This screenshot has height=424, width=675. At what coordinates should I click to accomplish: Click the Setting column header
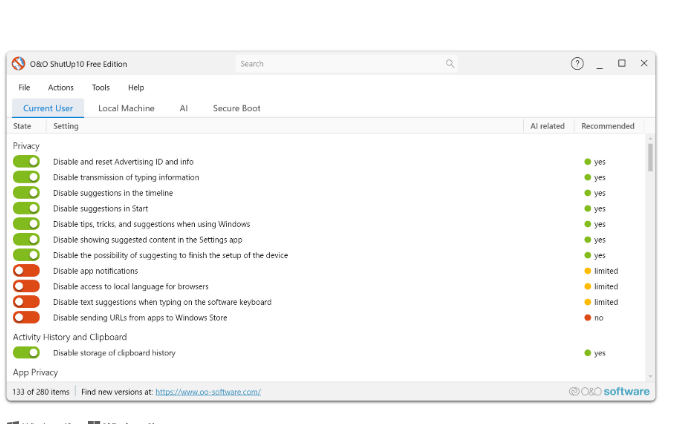(66, 126)
